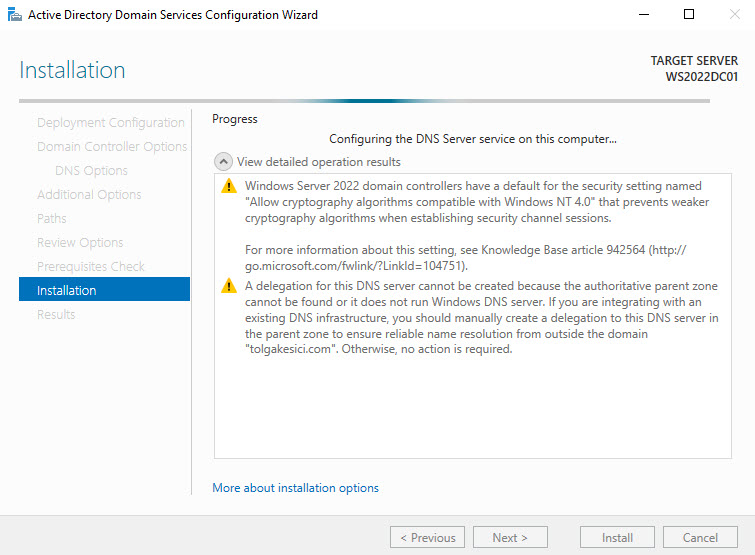Select the DNS Options step
This screenshot has width=755, height=555.
coord(91,170)
